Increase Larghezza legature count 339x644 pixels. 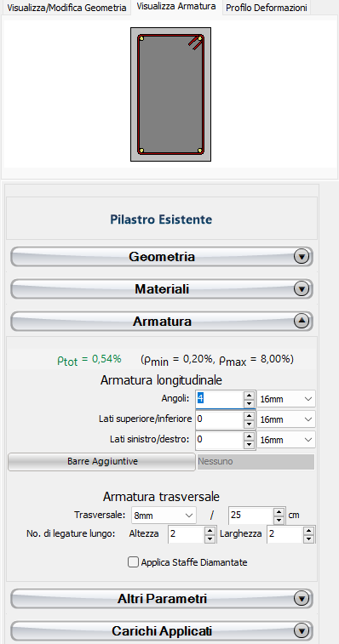coord(308,532)
